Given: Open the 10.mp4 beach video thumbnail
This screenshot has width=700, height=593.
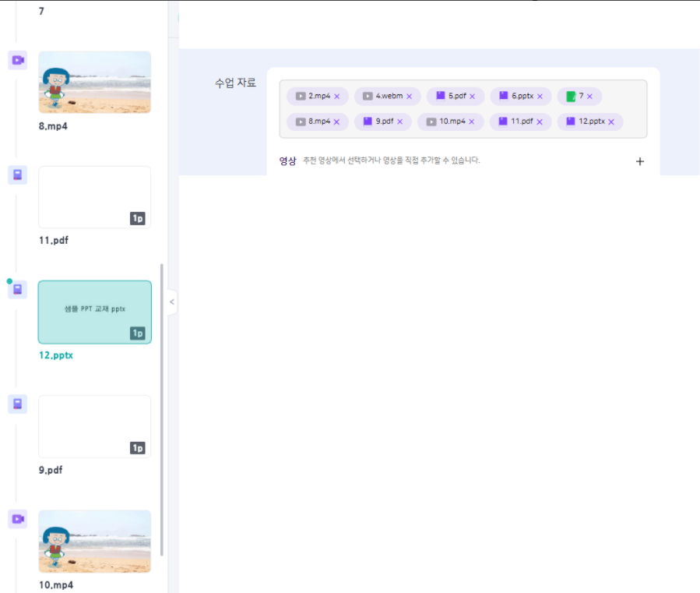Looking at the screenshot, I should point(94,542).
